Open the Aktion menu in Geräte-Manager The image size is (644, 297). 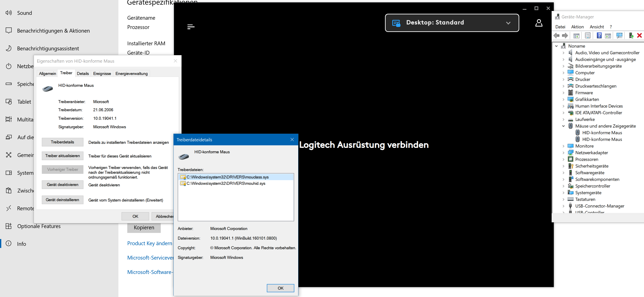tap(577, 27)
